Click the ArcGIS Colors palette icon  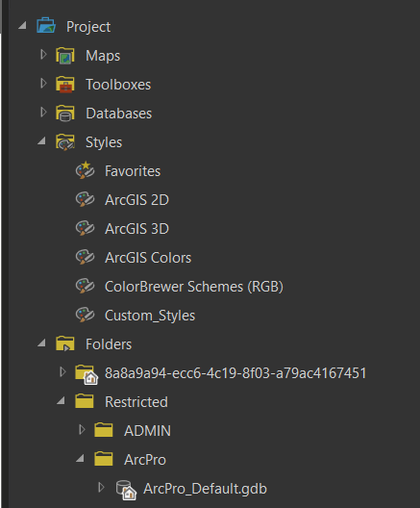click(x=85, y=257)
